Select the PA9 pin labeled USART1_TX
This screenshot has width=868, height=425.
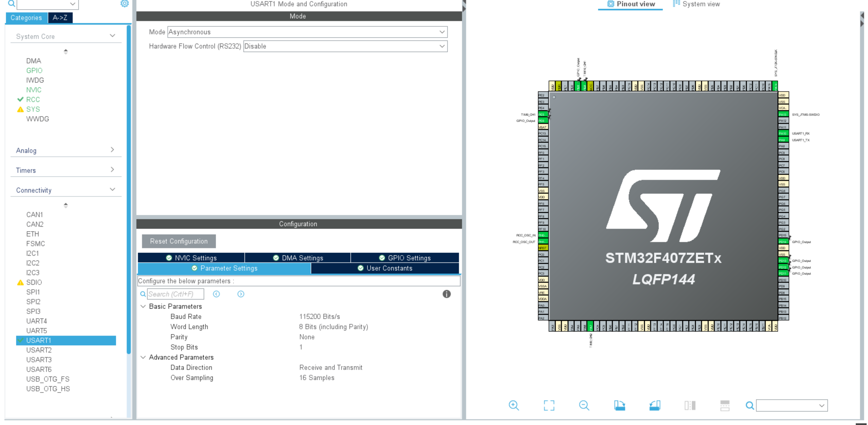(783, 140)
